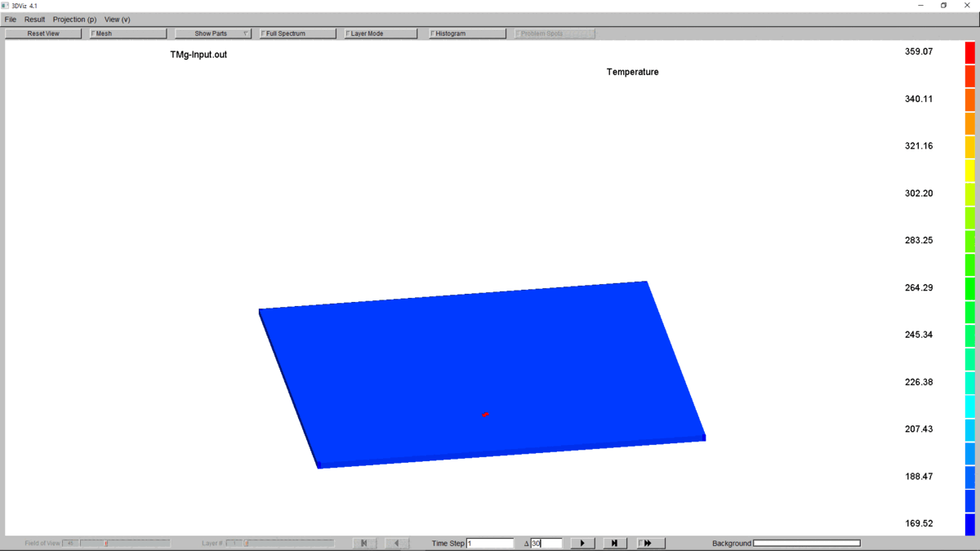Minimize the 3DViz window
Image resolution: width=980 pixels, height=551 pixels.
[920, 6]
